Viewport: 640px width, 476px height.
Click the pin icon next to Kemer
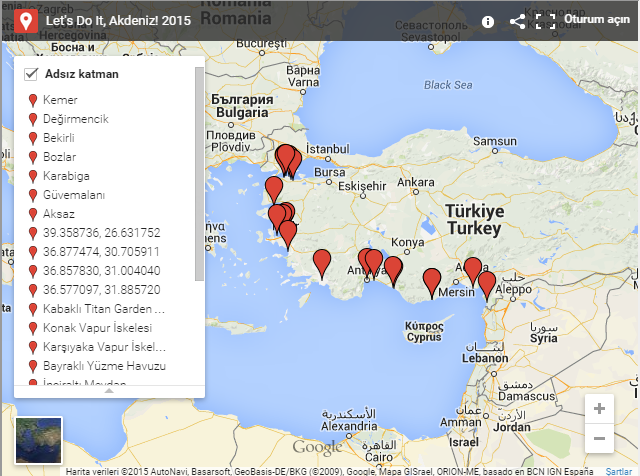[x=33, y=100]
